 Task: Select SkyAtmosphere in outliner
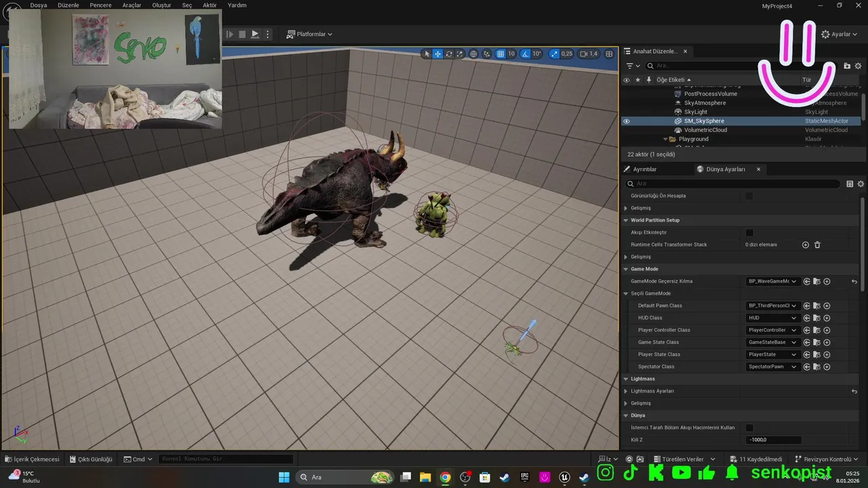pos(705,103)
